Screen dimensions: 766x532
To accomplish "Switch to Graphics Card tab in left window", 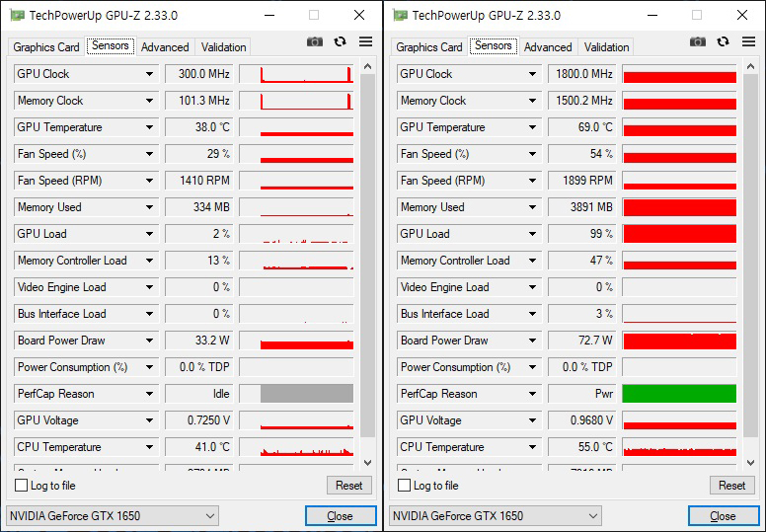I will pos(46,47).
